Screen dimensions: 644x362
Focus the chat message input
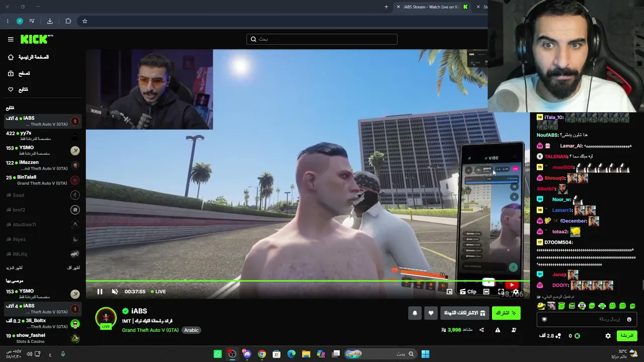pos(586,319)
